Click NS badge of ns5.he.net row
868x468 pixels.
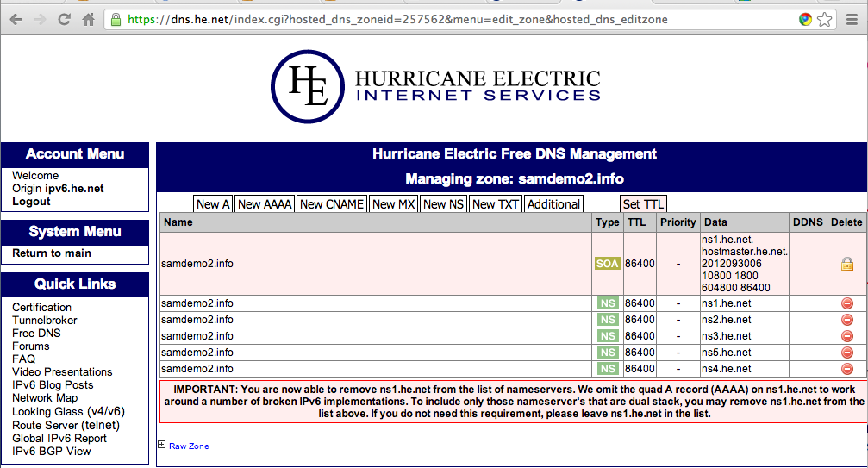pos(608,353)
